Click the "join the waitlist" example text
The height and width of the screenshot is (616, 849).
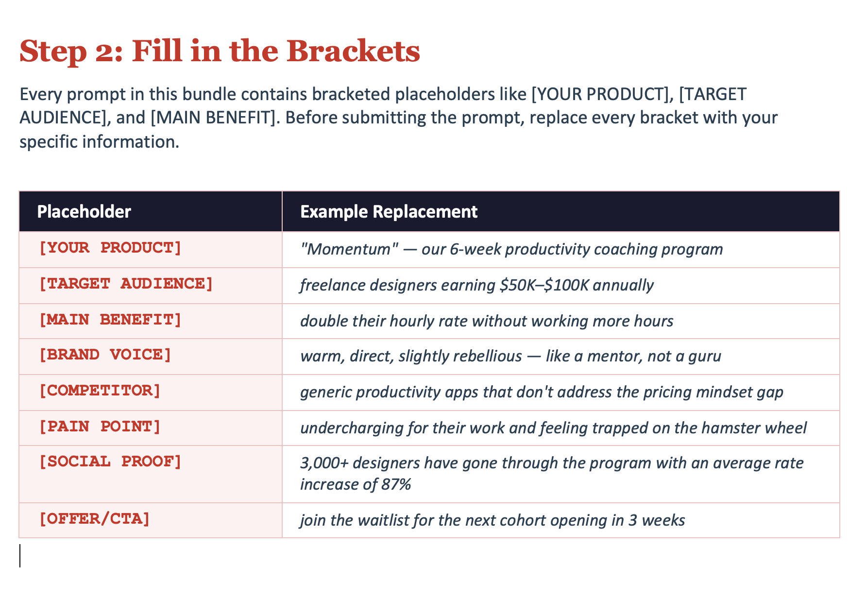(x=492, y=520)
